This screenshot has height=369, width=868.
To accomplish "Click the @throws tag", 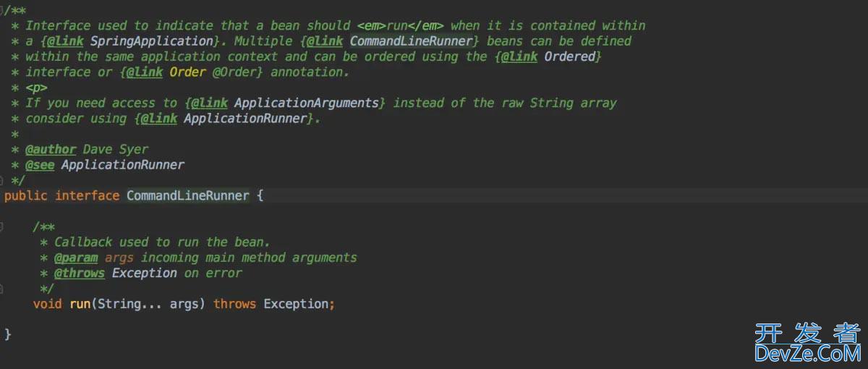I will [80, 273].
